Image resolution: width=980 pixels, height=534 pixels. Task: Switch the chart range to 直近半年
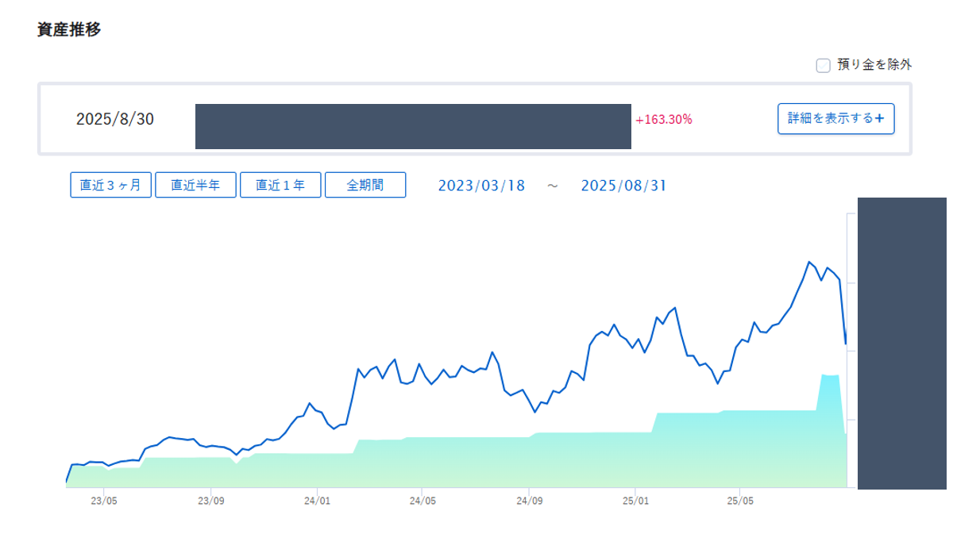tap(195, 185)
